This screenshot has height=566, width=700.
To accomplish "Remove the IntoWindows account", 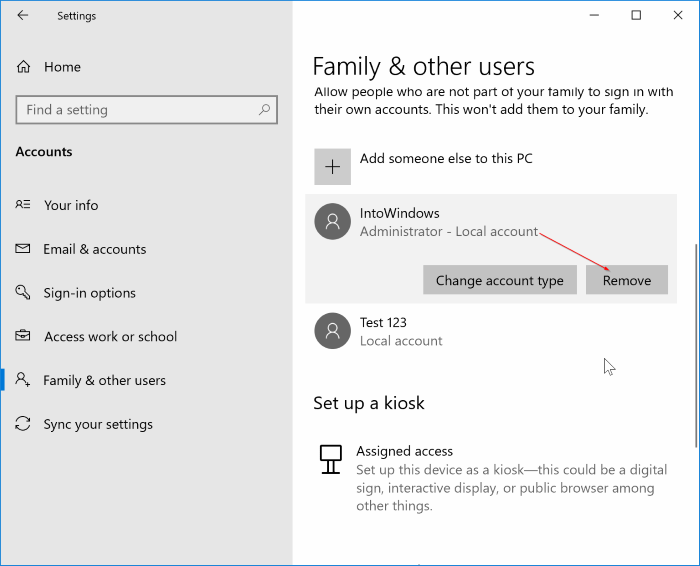I will pyautogui.click(x=627, y=280).
